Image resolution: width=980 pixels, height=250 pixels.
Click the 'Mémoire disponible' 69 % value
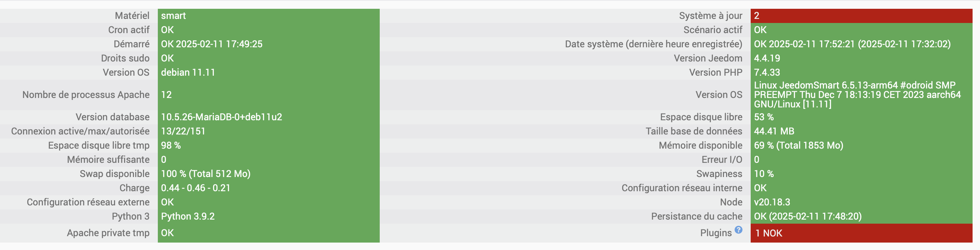click(x=799, y=146)
